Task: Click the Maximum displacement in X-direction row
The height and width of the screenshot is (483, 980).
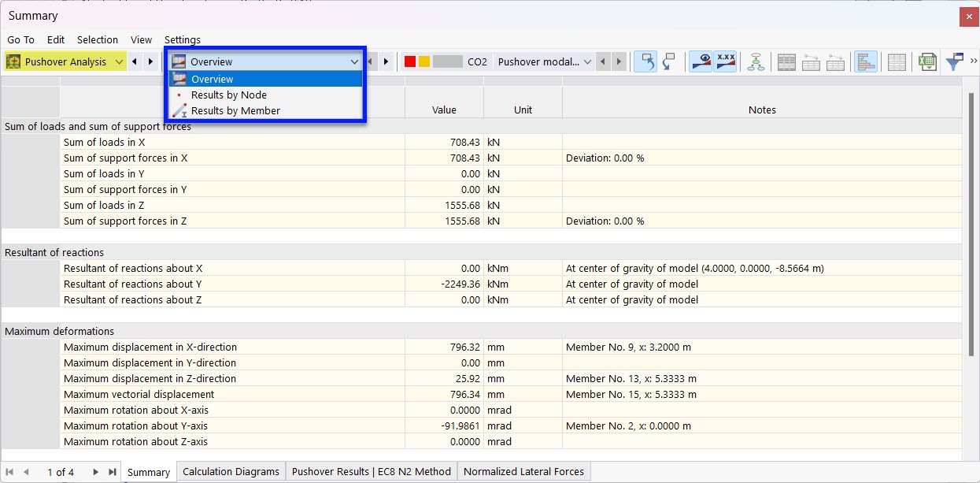Action: click(236, 347)
